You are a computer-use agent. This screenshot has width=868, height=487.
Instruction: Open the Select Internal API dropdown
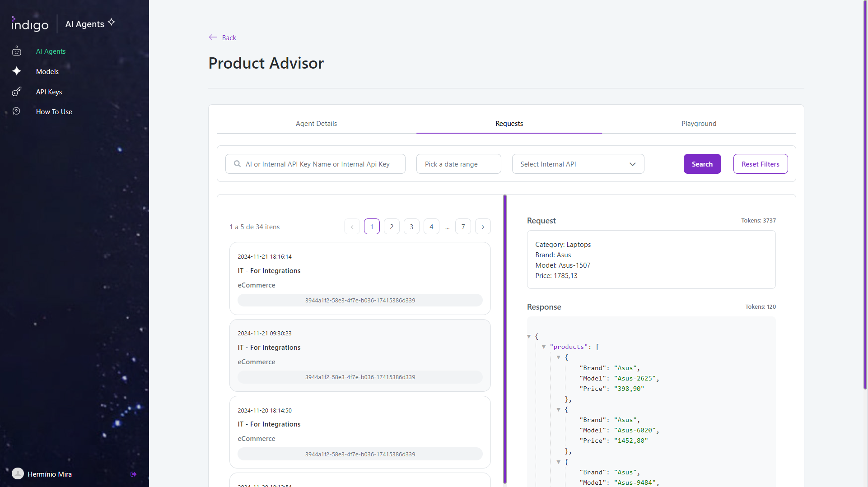click(578, 164)
